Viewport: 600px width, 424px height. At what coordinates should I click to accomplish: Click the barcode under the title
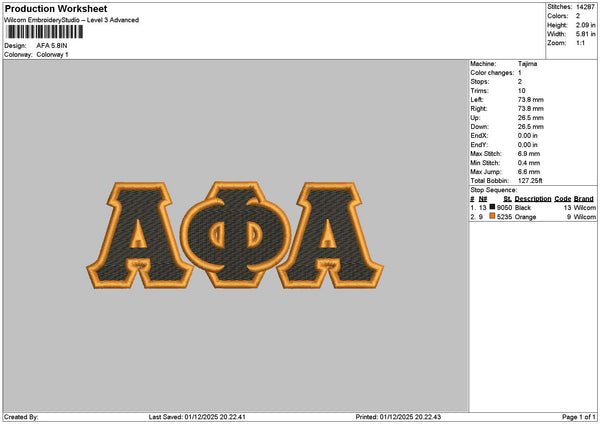click(44, 32)
